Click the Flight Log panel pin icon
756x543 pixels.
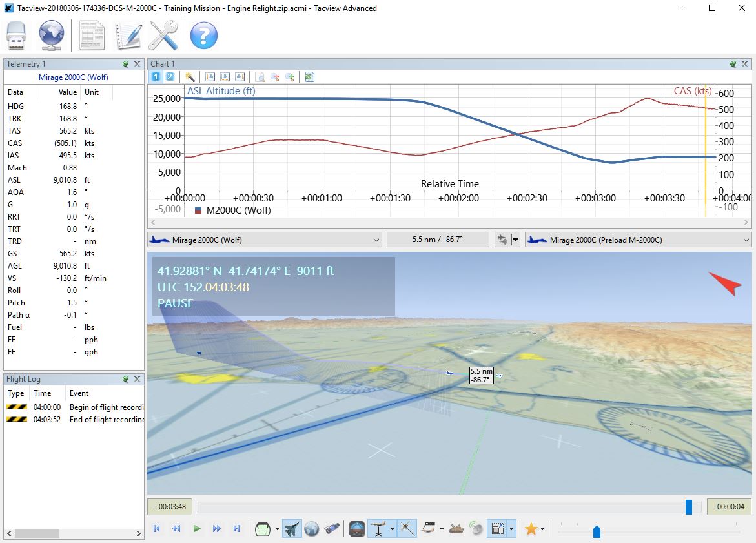[126, 379]
